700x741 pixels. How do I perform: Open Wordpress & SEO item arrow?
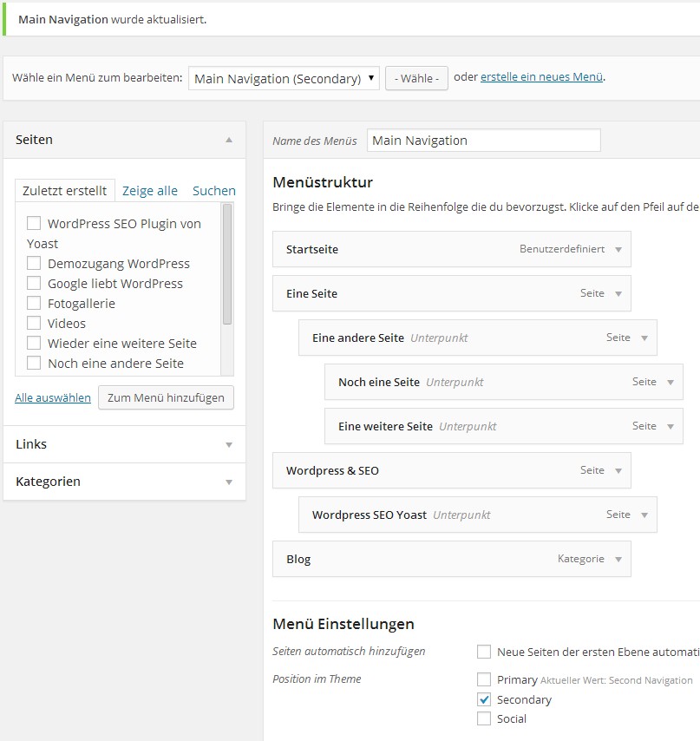pos(618,470)
